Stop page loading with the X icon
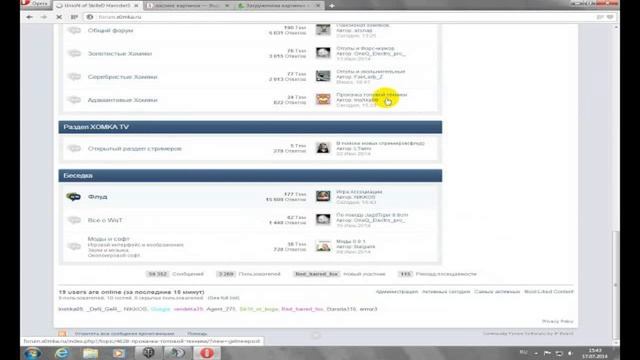Screen dimensions: 640x360 point(59,17)
